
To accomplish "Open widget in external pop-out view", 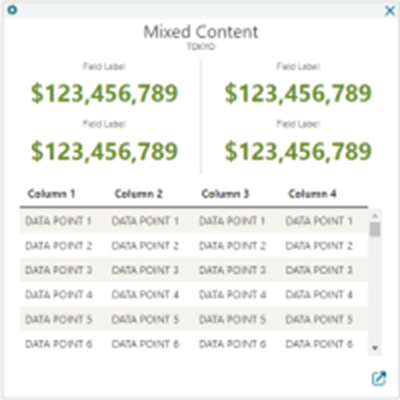I will coord(379,378).
